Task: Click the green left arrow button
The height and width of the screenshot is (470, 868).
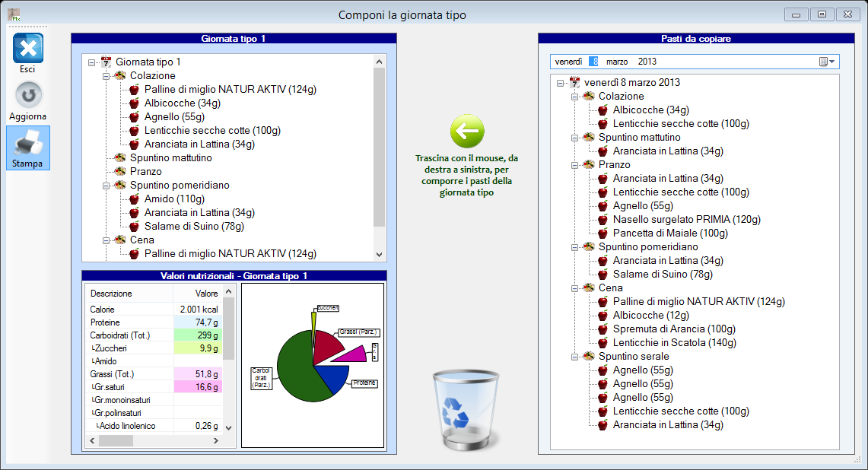Action: 467,132
